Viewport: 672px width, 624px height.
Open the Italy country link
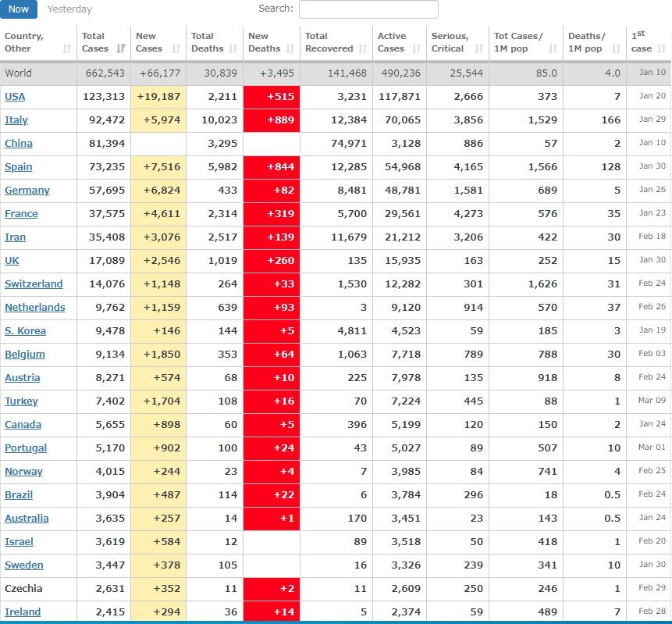click(16, 119)
